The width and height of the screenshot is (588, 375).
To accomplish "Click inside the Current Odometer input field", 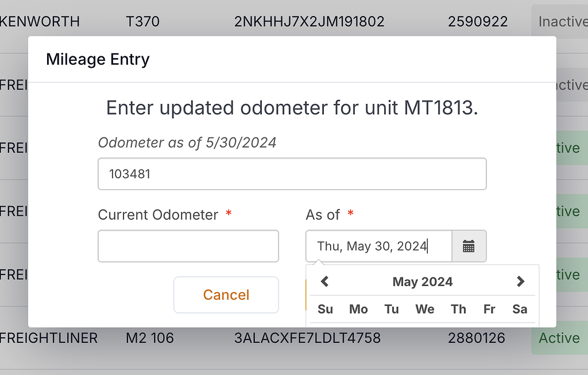I will (x=188, y=246).
